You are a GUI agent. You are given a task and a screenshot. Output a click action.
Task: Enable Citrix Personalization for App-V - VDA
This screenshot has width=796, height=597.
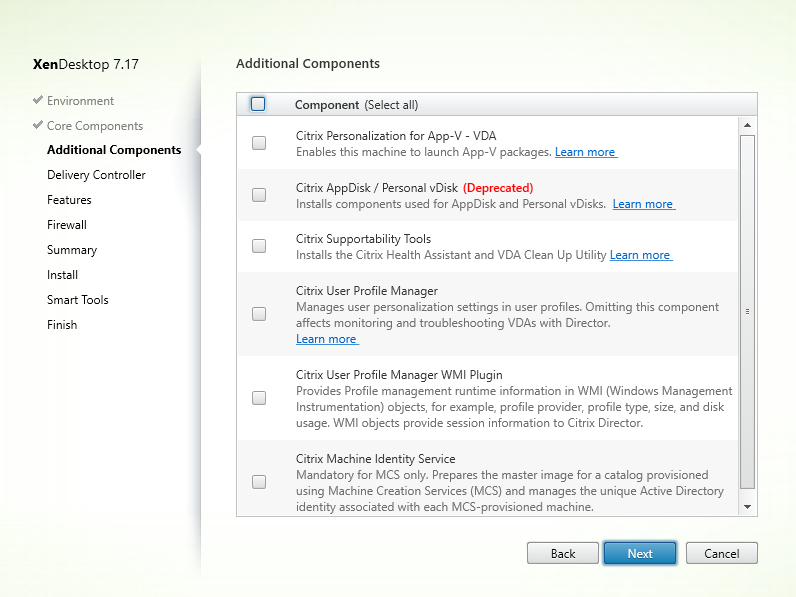point(259,143)
